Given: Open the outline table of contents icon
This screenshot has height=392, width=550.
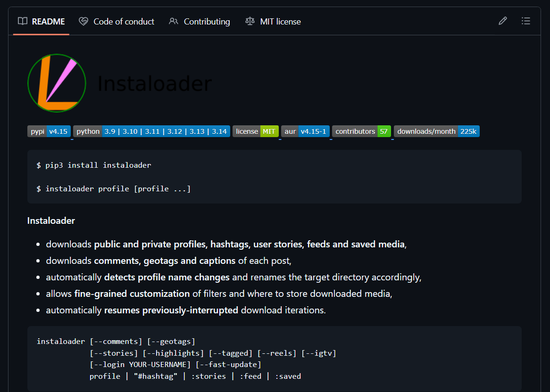Looking at the screenshot, I should click(525, 21).
